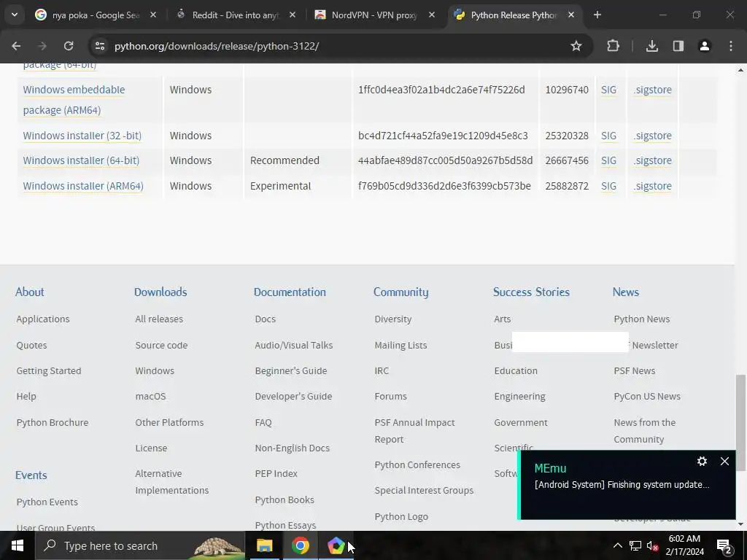This screenshot has width=747, height=560.
Task: Switch to the NordVPN tab
Action: coord(374,15)
